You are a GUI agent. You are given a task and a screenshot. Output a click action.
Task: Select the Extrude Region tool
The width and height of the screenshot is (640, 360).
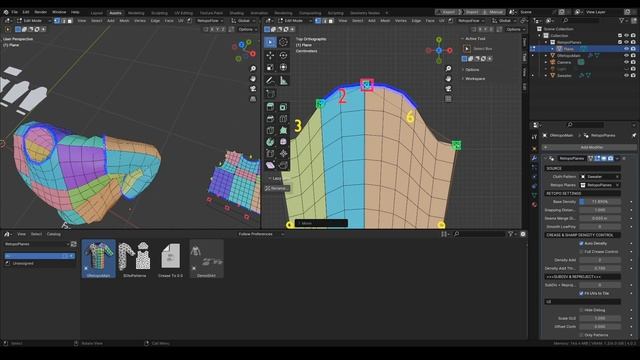[x=270, y=107]
